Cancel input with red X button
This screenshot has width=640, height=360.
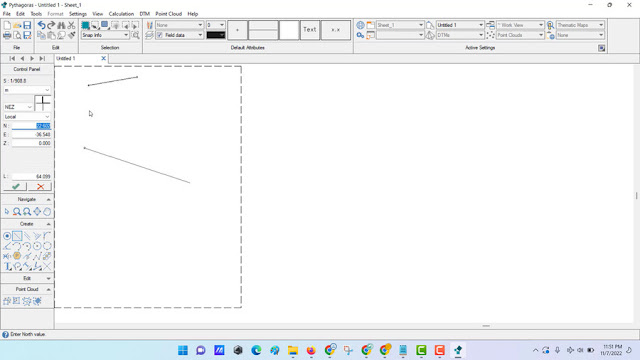pos(40,187)
